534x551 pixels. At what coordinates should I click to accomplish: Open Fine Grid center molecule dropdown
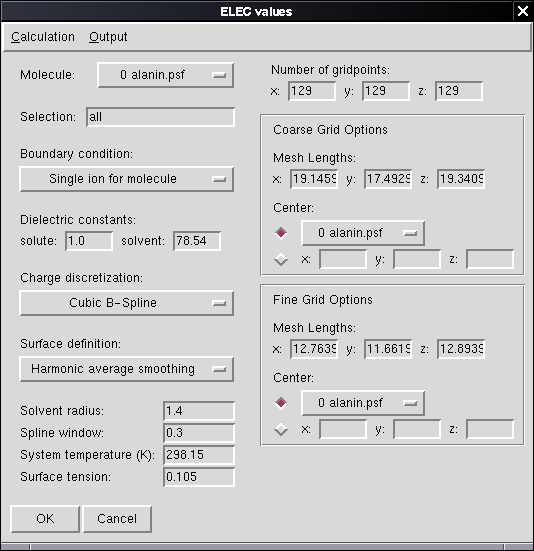tap(363, 403)
